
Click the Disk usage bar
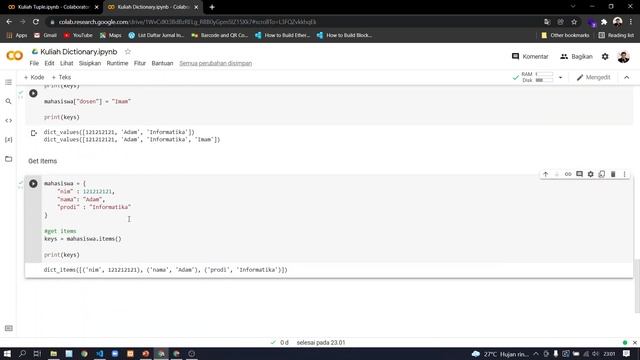(544, 80)
